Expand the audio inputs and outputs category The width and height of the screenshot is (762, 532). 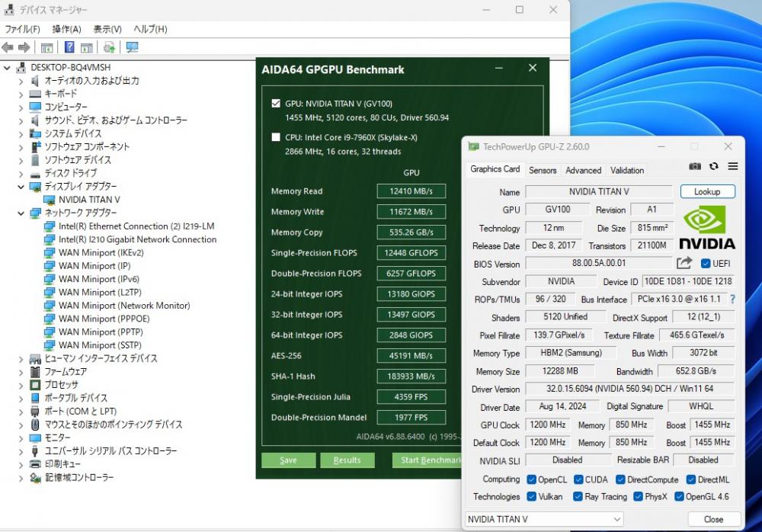(21, 81)
